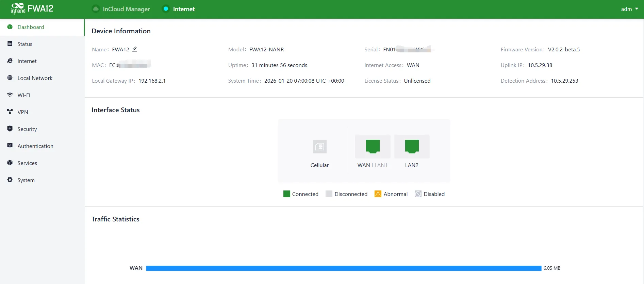The width and height of the screenshot is (644, 284).
Task: Click the Status sidebar icon
Action: [10, 44]
